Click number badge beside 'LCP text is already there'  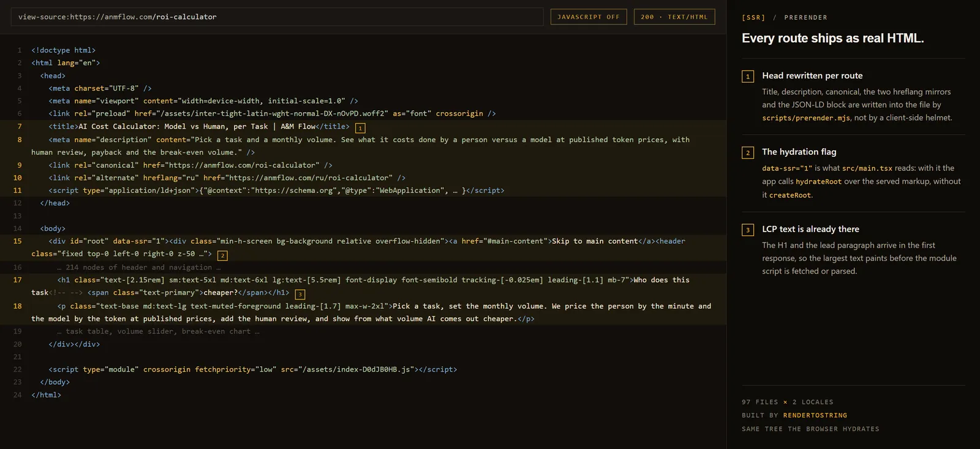coord(748,230)
